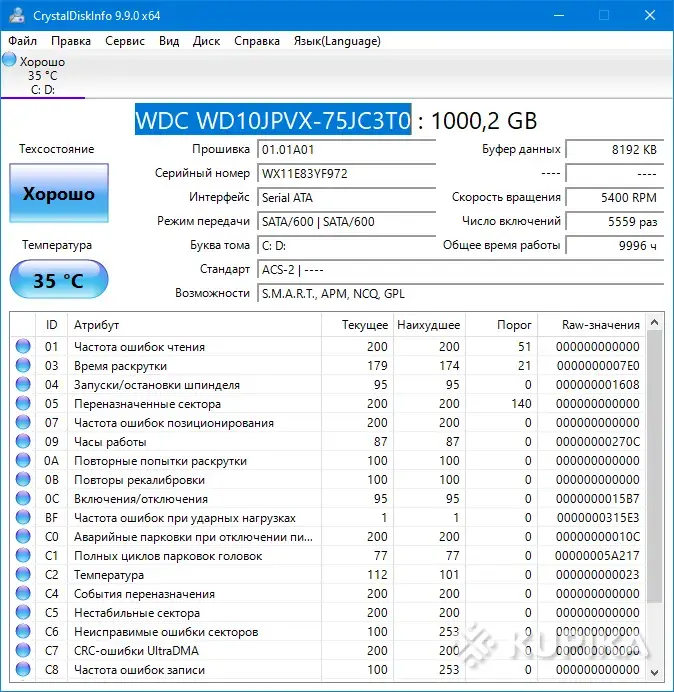Click status orb for Неисправимые ошибки секторов

pos(23,631)
